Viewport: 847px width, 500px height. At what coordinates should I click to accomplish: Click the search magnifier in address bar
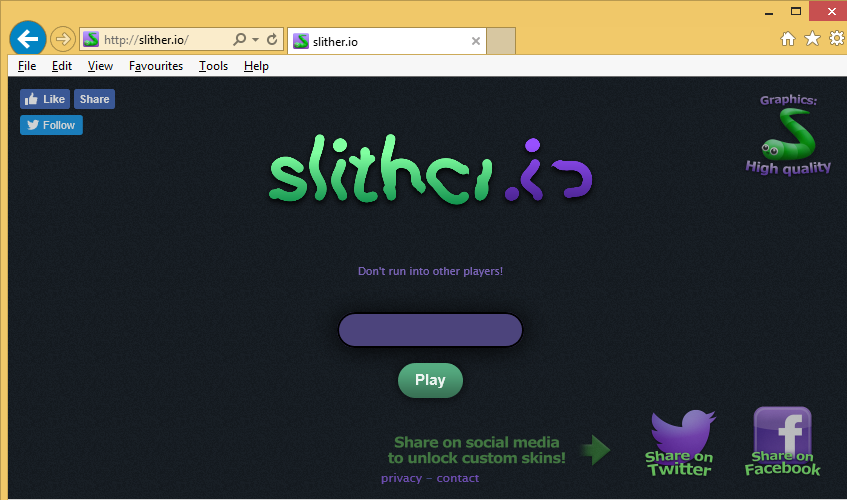coord(239,39)
